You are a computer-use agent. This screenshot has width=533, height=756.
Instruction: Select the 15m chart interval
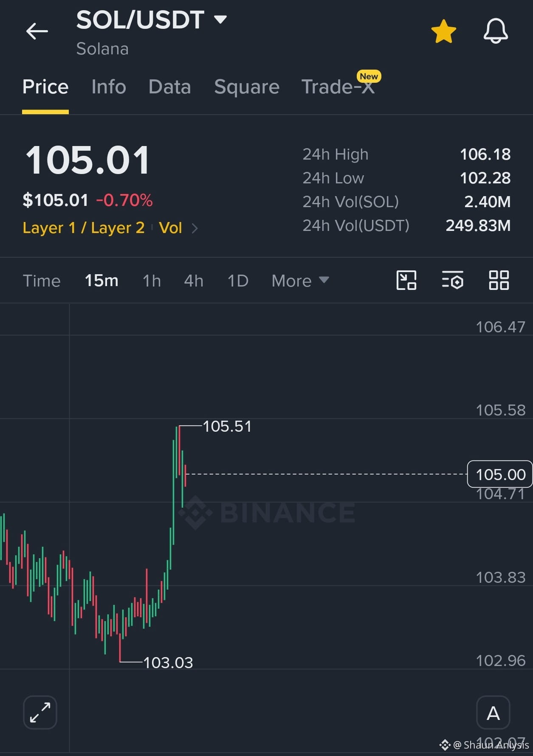coord(102,281)
